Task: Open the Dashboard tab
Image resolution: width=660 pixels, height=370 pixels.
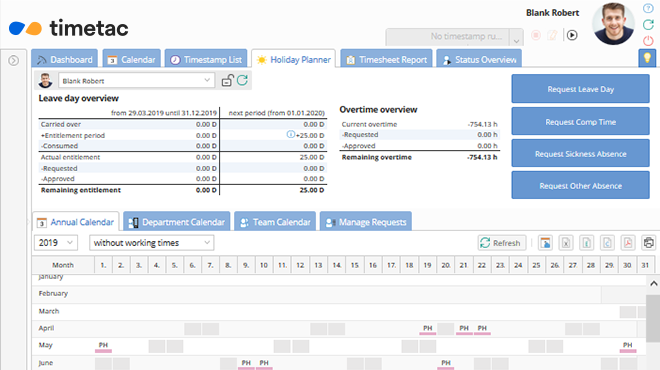Action: pos(64,59)
